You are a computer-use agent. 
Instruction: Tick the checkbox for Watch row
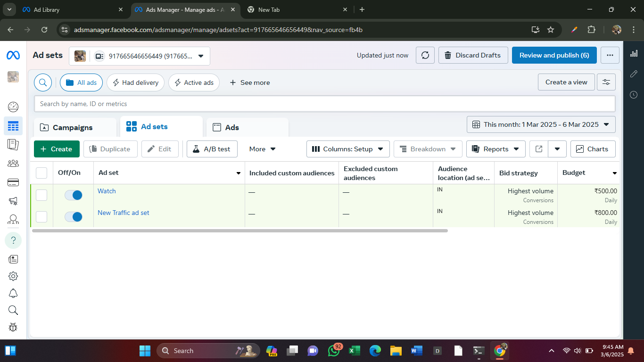coord(41,195)
